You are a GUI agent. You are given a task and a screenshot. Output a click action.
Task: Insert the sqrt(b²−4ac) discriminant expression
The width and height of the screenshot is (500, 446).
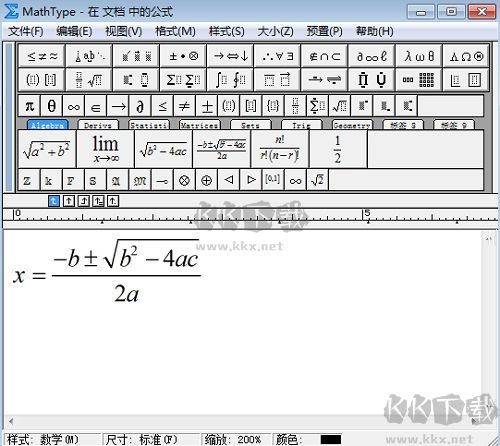[x=163, y=149]
